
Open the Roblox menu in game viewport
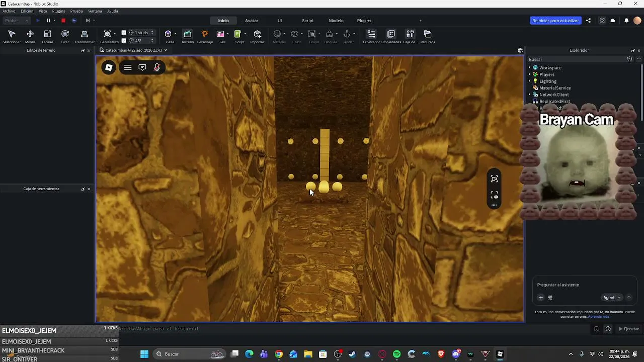[x=109, y=67]
